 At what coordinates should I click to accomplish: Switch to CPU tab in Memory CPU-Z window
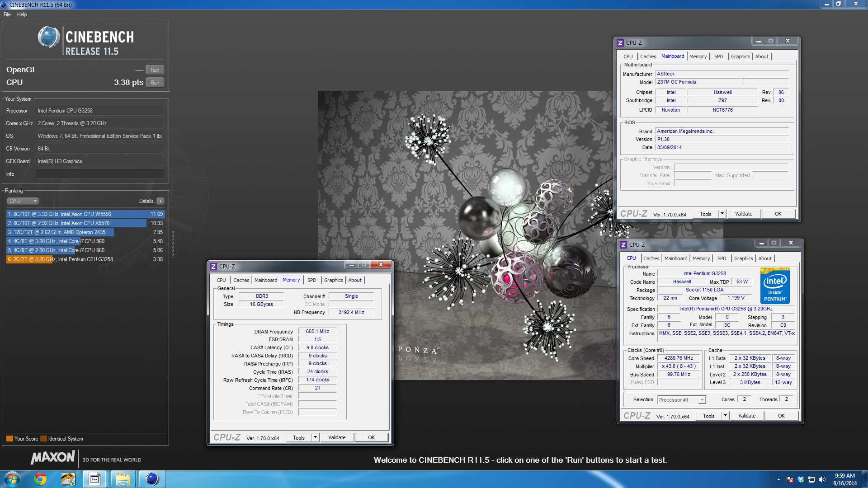(x=221, y=280)
